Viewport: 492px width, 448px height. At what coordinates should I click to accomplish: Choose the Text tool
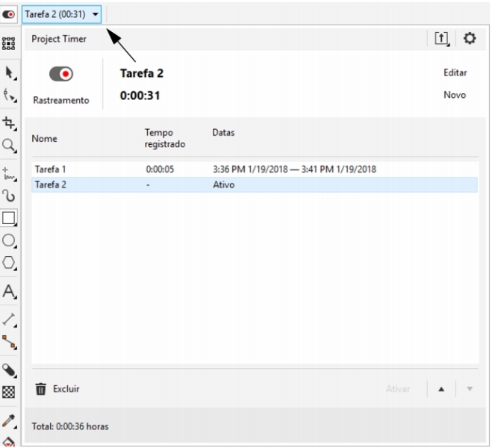[10, 290]
